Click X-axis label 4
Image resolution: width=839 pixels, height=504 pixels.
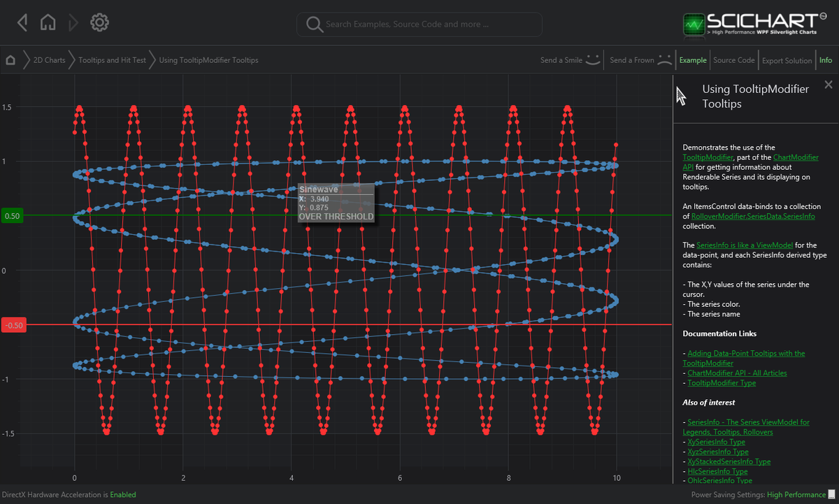tap(291, 478)
